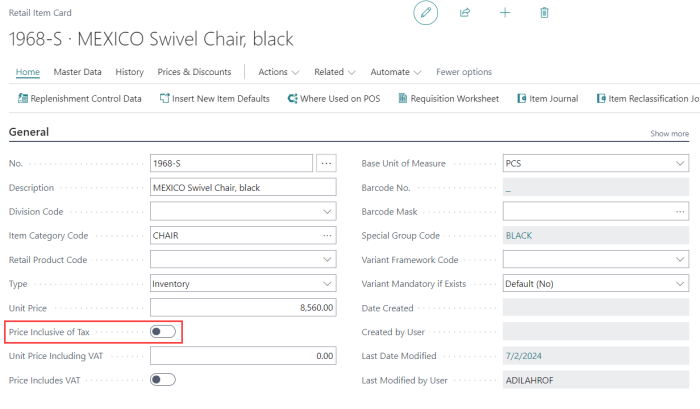Click the plus icon to create new
The height and width of the screenshot is (409, 700).
click(x=505, y=13)
